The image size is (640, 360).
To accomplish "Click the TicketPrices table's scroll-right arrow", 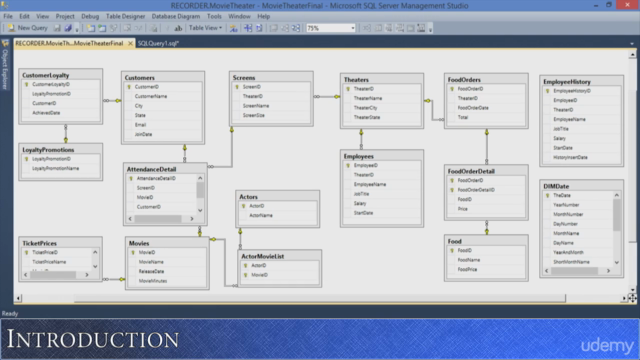I will pos(87,275).
